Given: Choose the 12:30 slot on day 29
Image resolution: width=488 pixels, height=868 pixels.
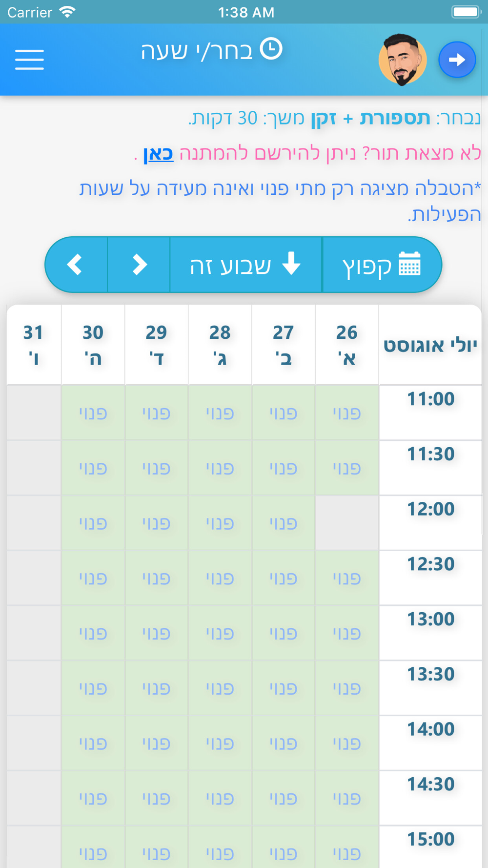Looking at the screenshot, I should pos(157,579).
